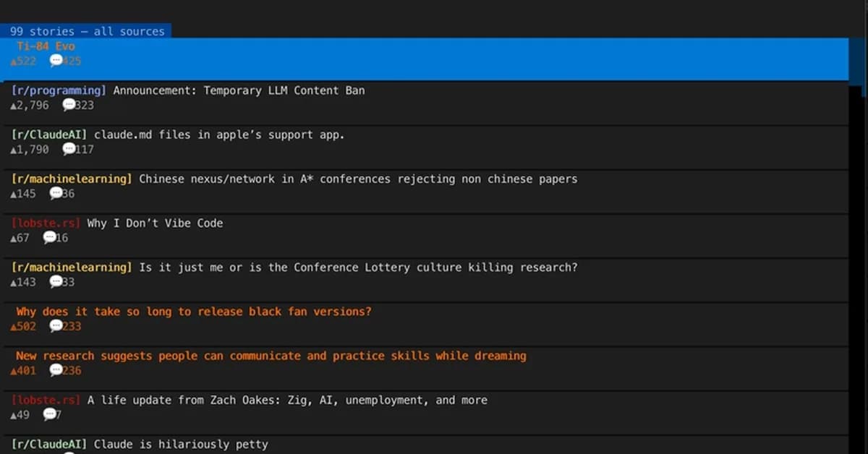Screen dimensions: 868x454
Task: Click [r/machinelearning] tag on Conference Lottery story
Action: point(72,267)
